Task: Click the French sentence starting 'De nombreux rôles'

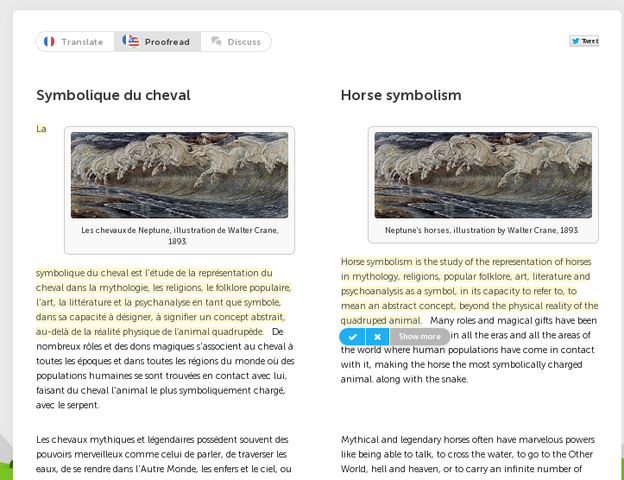Action: pos(165,368)
